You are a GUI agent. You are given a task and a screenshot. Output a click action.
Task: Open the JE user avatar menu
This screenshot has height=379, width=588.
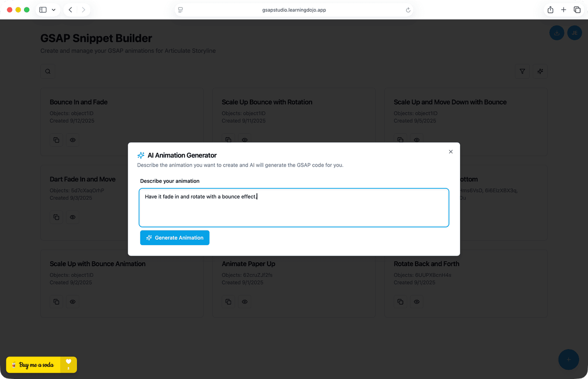pos(574,33)
